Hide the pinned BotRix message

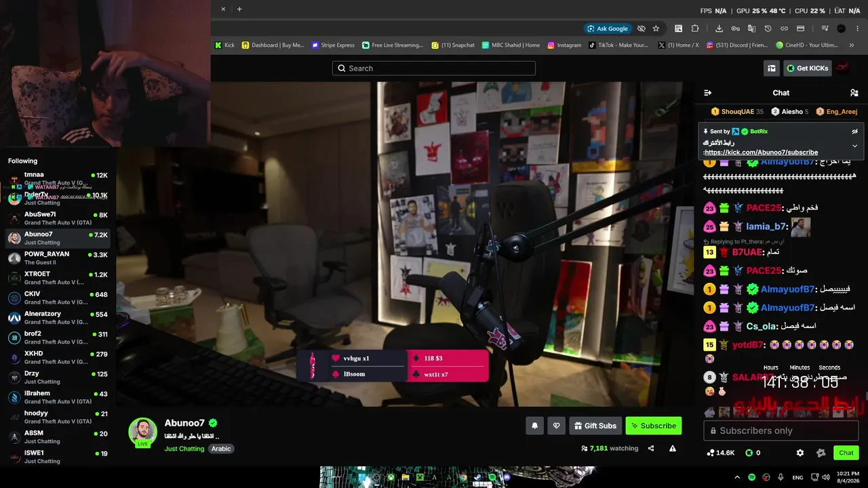[854, 131]
